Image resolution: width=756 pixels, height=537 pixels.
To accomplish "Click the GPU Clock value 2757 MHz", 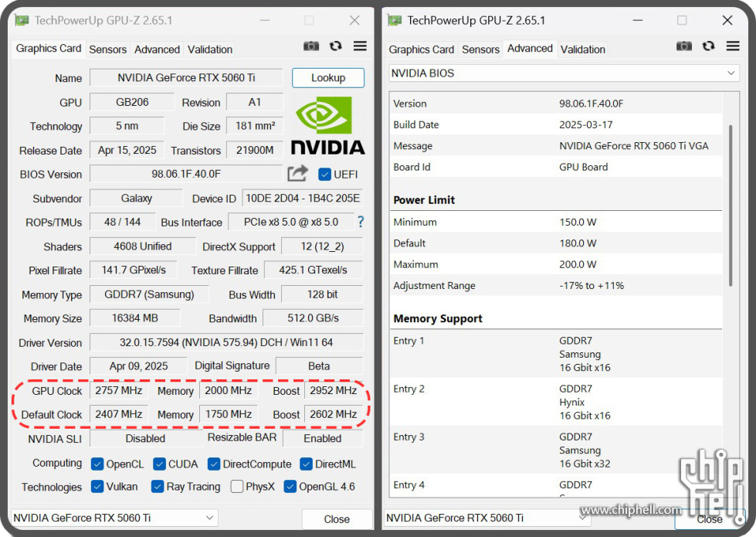I will click(119, 390).
